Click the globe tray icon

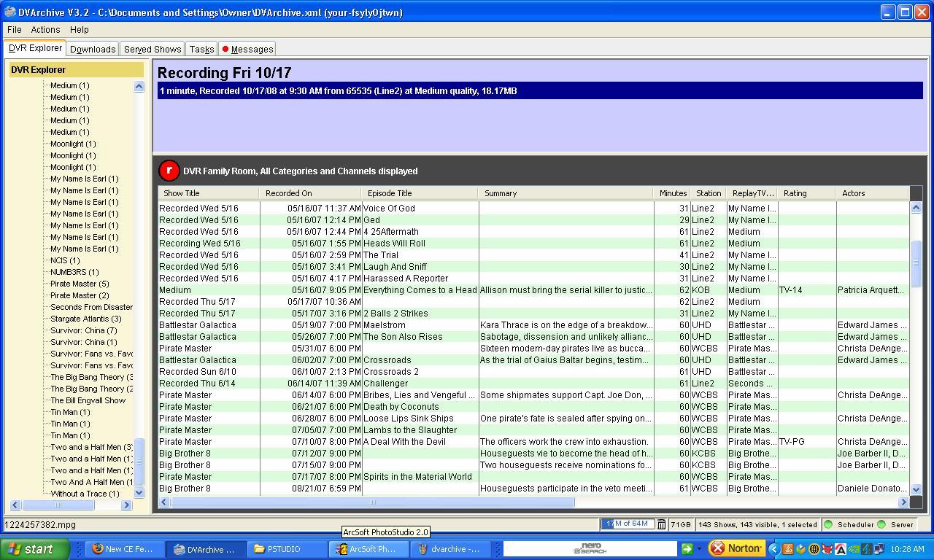point(814,549)
